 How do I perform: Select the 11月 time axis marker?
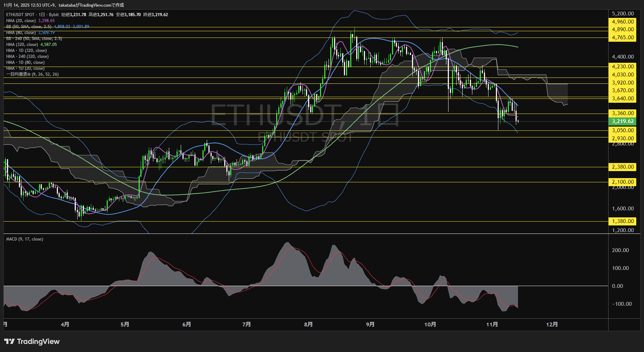tap(492, 324)
